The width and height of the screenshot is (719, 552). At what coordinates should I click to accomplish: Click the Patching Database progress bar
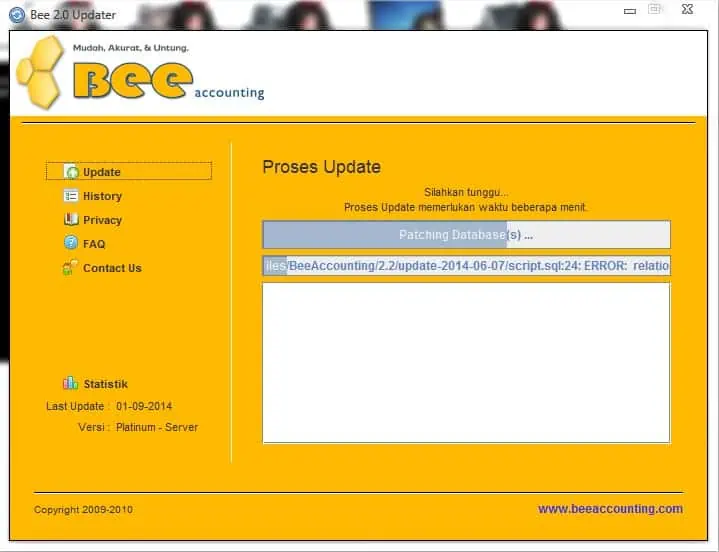[466, 235]
